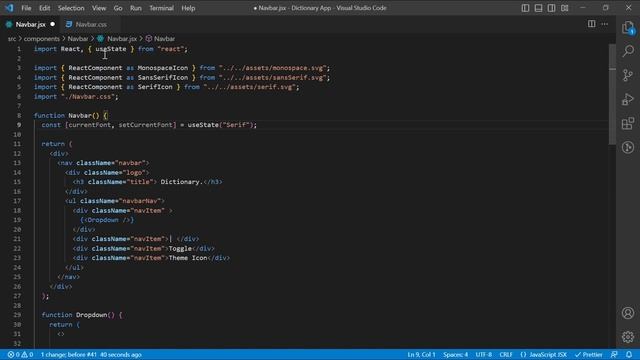Image resolution: width=640 pixels, height=360 pixels.
Task: Click line number 9 in the gutter
Action: 19,125
